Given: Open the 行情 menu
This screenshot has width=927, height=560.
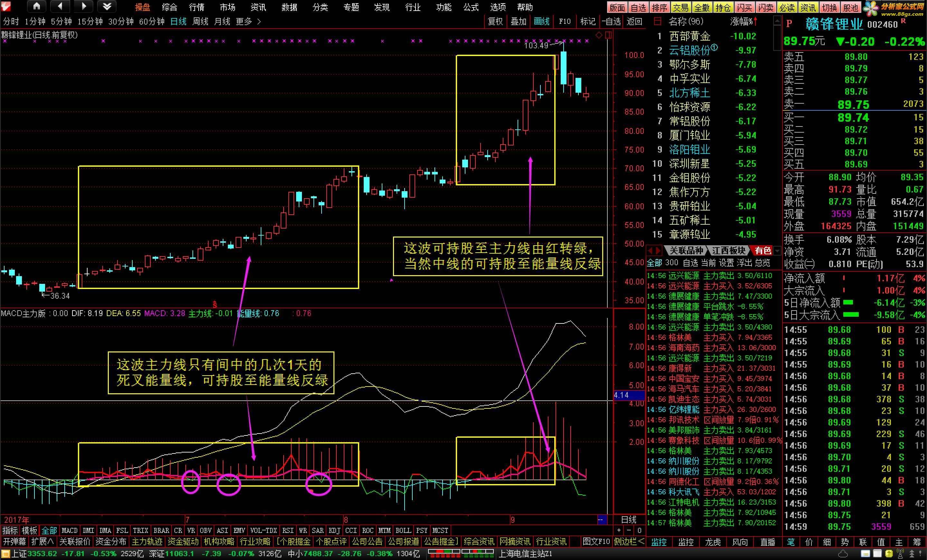Looking at the screenshot, I should [197, 7].
